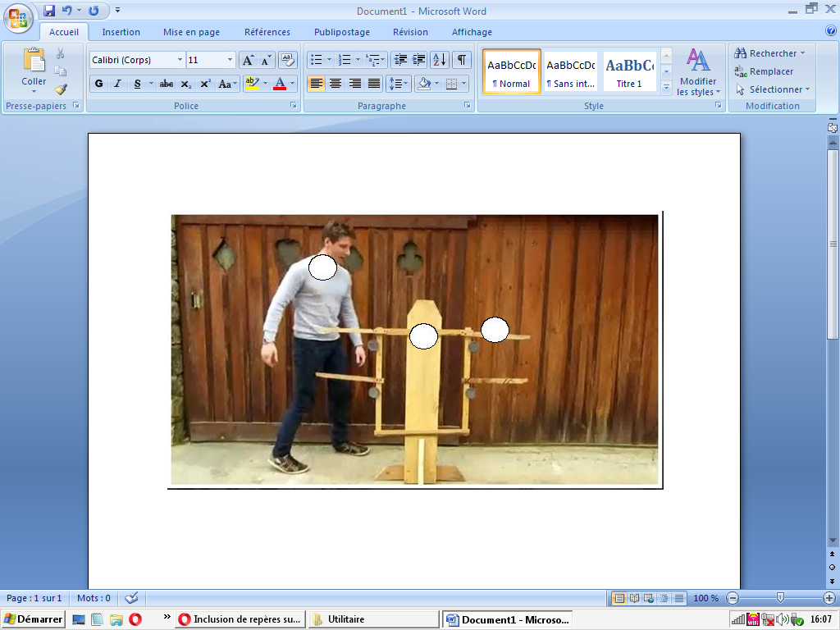Viewport: 840px width, 630px height.
Task: Copy selection using the copy icon
Action: pyautogui.click(x=61, y=71)
